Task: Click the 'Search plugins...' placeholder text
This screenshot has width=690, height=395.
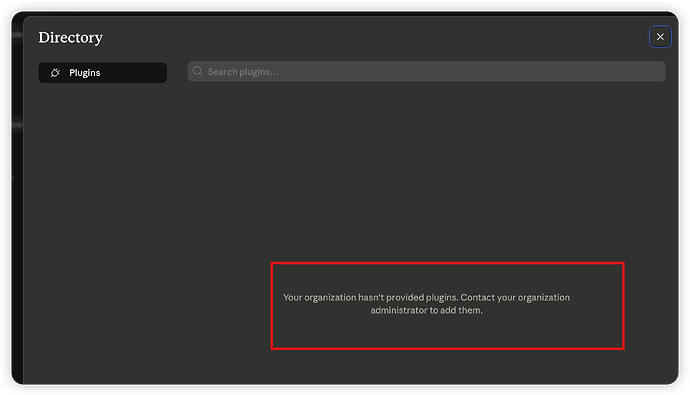Action: [243, 72]
